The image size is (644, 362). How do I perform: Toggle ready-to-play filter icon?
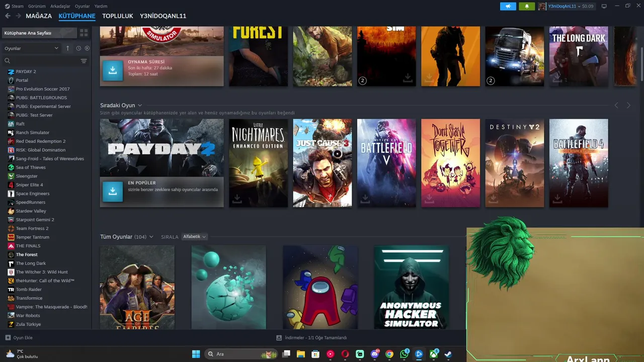tap(87, 48)
